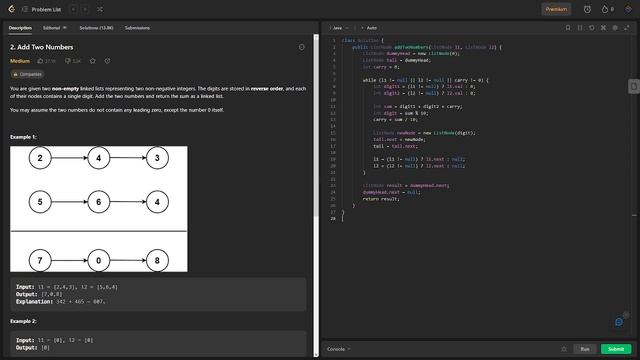Click the debug icon beside Run

(x=564, y=349)
